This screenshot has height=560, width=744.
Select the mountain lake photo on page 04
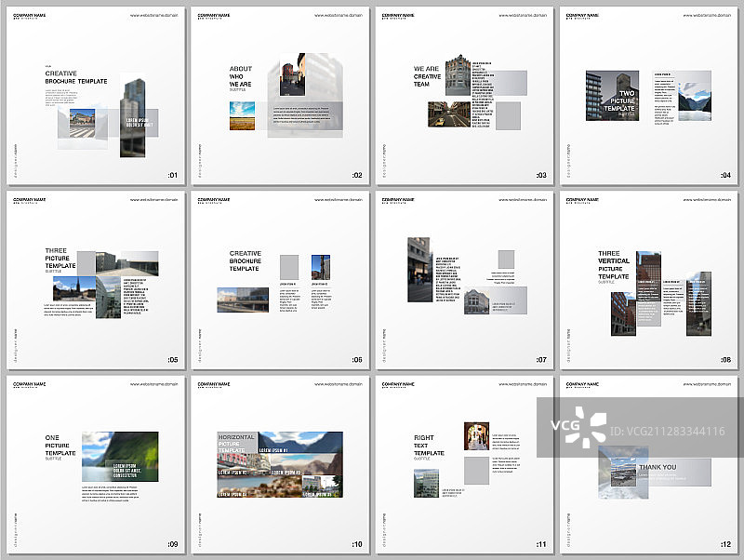[695, 100]
